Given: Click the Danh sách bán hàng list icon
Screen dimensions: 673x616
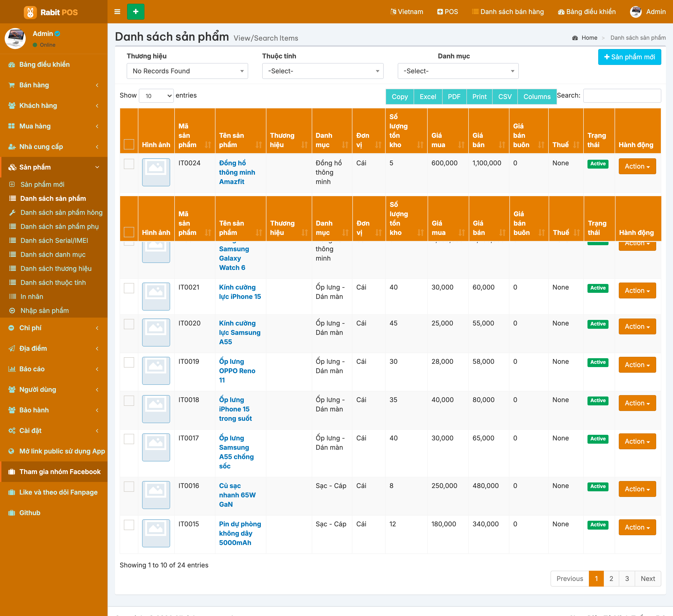Looking at the screenshot, I should point(475,12).
